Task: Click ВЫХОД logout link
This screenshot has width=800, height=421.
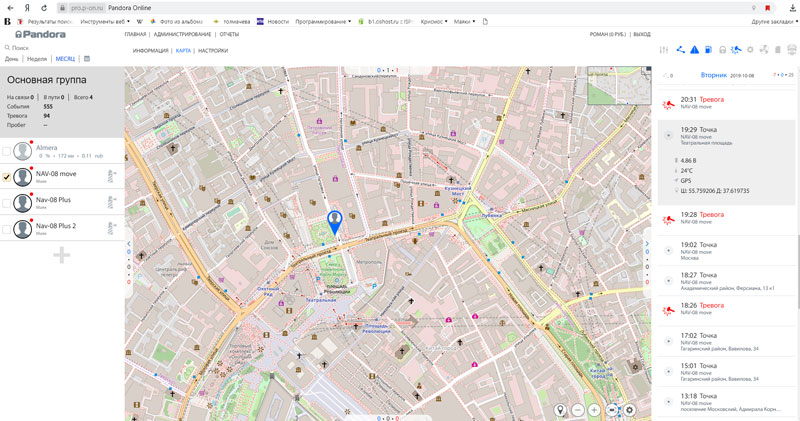Action: coord(642,34)
